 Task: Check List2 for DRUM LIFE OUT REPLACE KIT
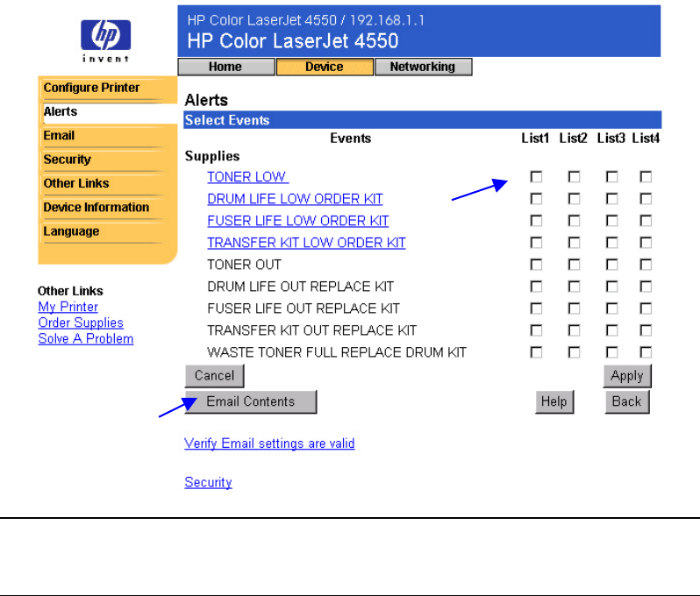click(x=574, y=287)
